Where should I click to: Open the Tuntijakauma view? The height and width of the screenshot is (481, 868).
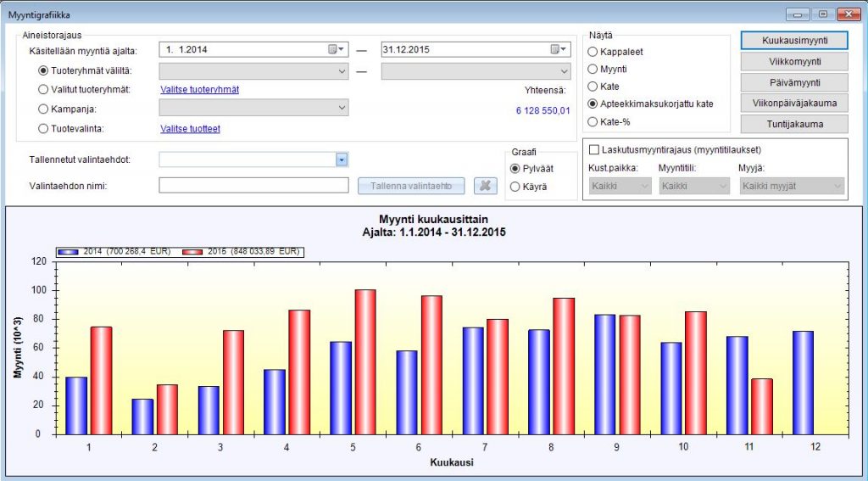point(795,124)
